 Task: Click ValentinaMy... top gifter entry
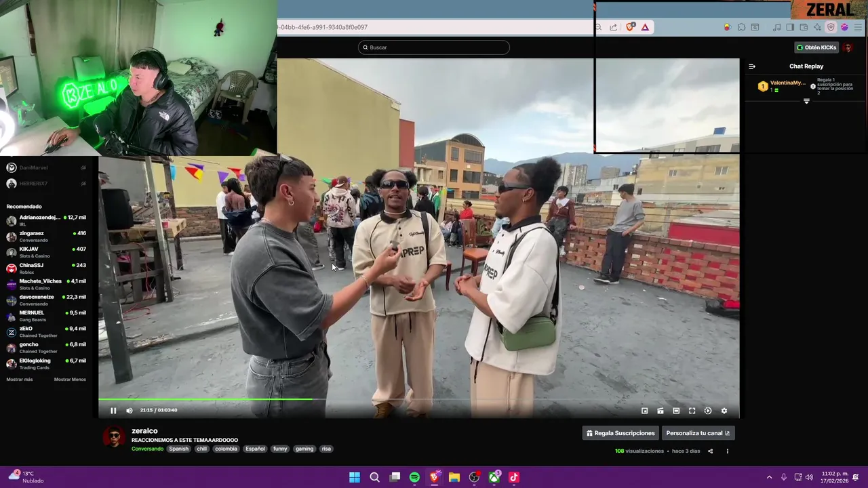(782, 86)
